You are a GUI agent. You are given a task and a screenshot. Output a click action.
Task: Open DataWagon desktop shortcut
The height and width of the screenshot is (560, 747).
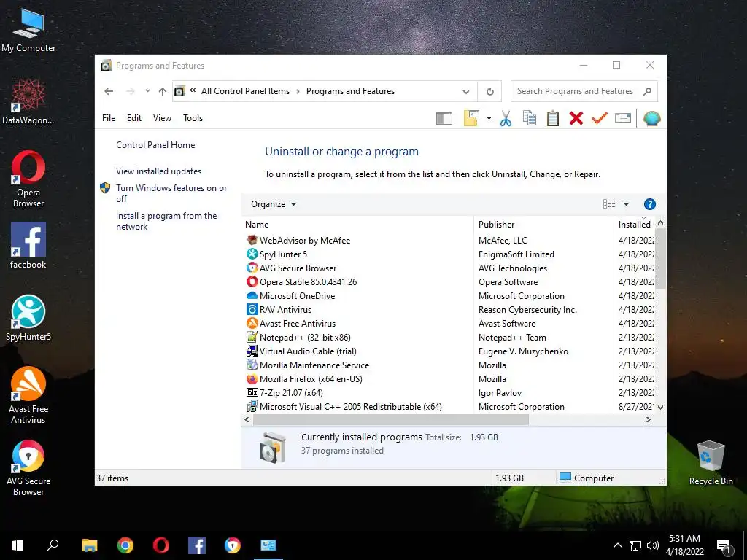pos(28,102)
